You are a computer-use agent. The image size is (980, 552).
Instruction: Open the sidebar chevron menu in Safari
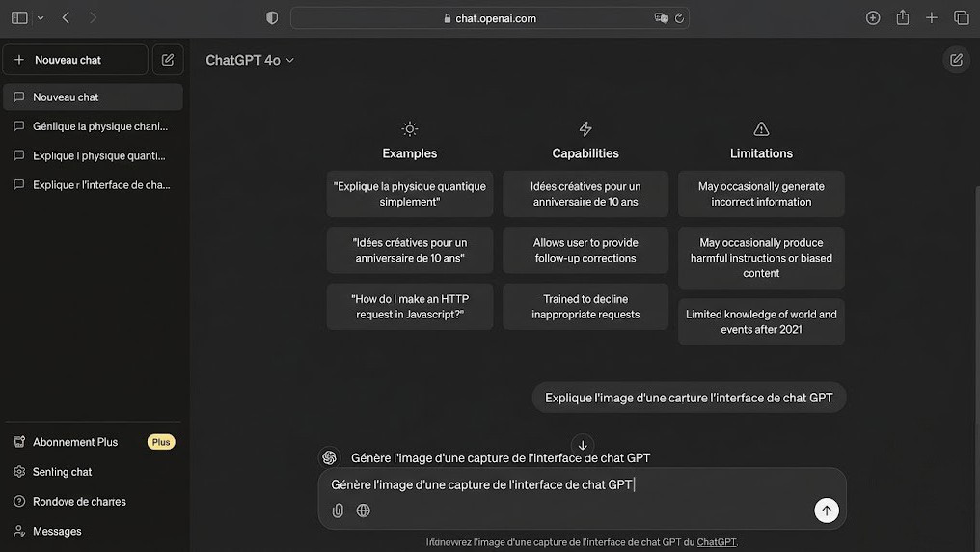tap(40, 17)
